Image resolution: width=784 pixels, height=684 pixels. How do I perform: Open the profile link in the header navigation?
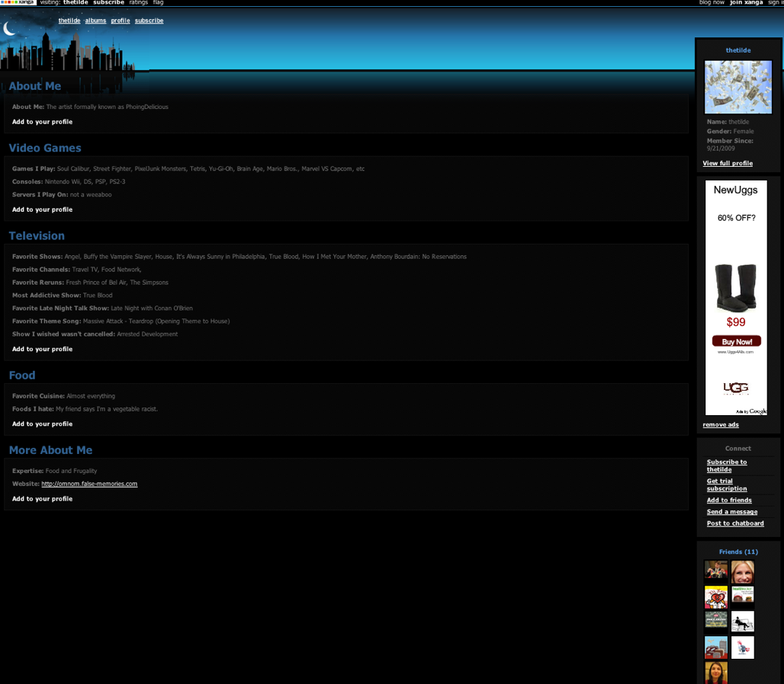coord(120,21)
